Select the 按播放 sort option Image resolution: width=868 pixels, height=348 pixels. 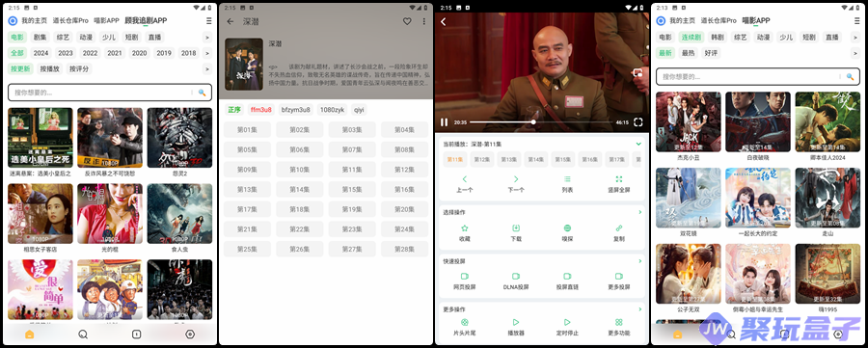(x=49, y=69)
